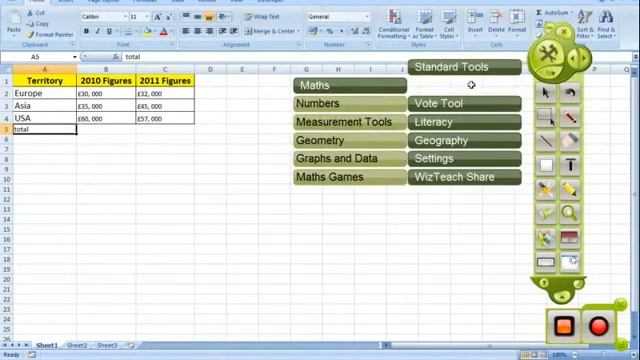This screenshot has width=640, height=360.
Task: Open the Sort & Filter dropdown
Action: (x=584, y=24)
